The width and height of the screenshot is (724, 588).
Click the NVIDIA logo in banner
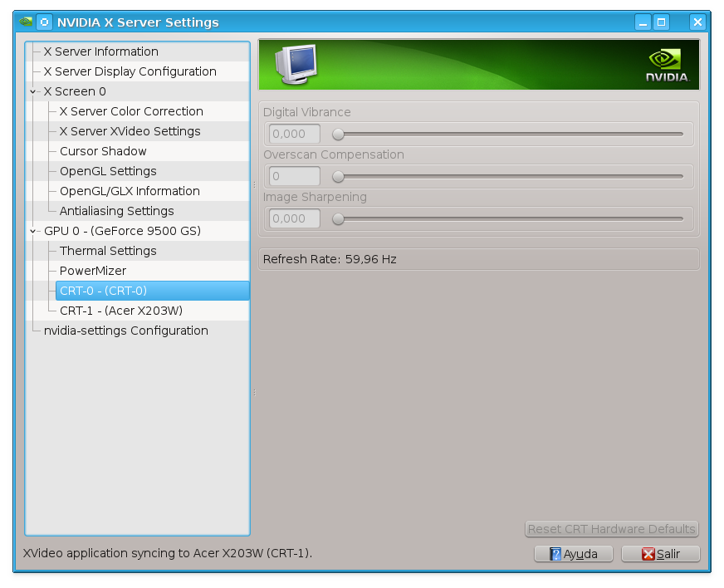pos(668,66)
